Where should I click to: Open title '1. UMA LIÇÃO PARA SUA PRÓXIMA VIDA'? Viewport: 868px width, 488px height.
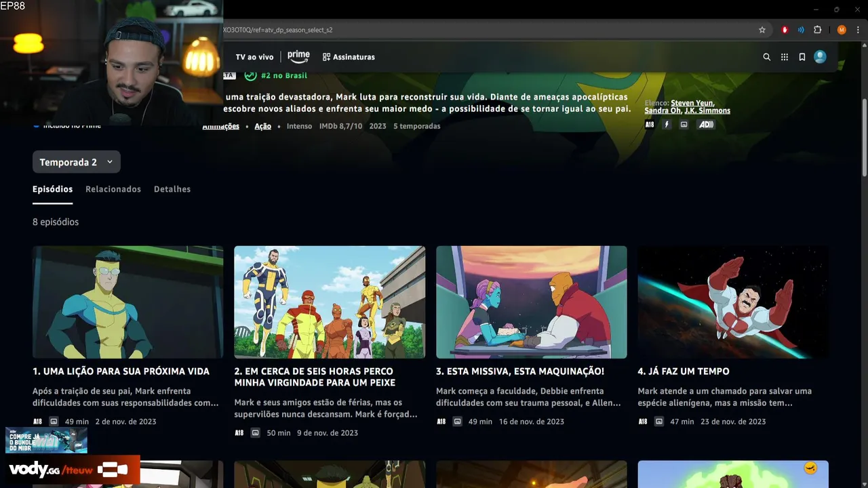[x=121, y=371]
